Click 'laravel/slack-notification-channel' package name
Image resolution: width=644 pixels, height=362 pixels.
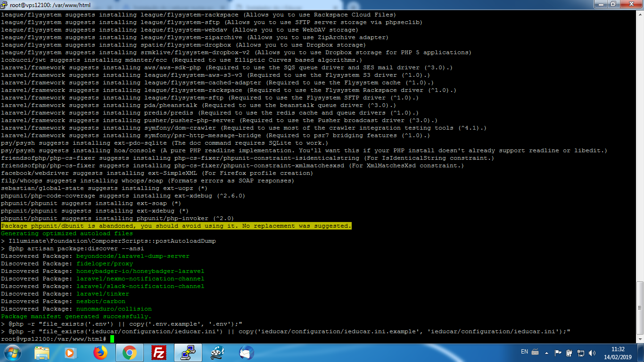point(140,286)
